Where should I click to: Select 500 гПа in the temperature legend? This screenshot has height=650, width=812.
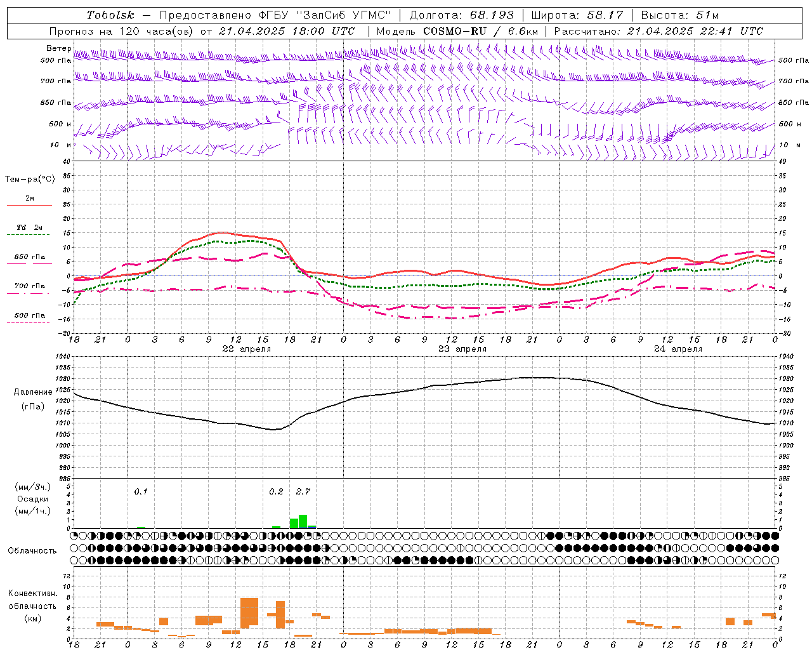coord(29,315)
